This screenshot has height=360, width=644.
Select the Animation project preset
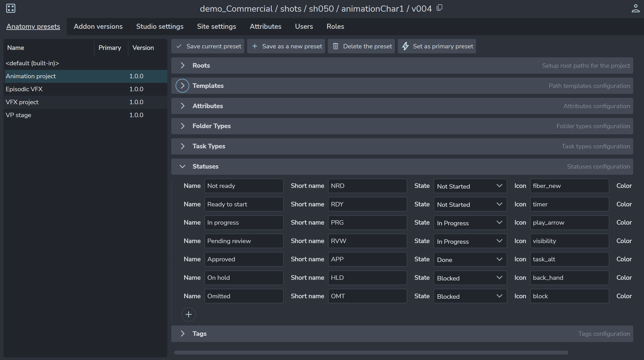(31, 76)
